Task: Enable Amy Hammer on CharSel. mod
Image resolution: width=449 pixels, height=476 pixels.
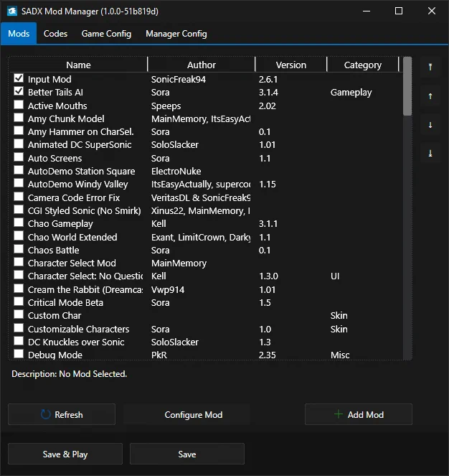Action: tap(19, 131)
